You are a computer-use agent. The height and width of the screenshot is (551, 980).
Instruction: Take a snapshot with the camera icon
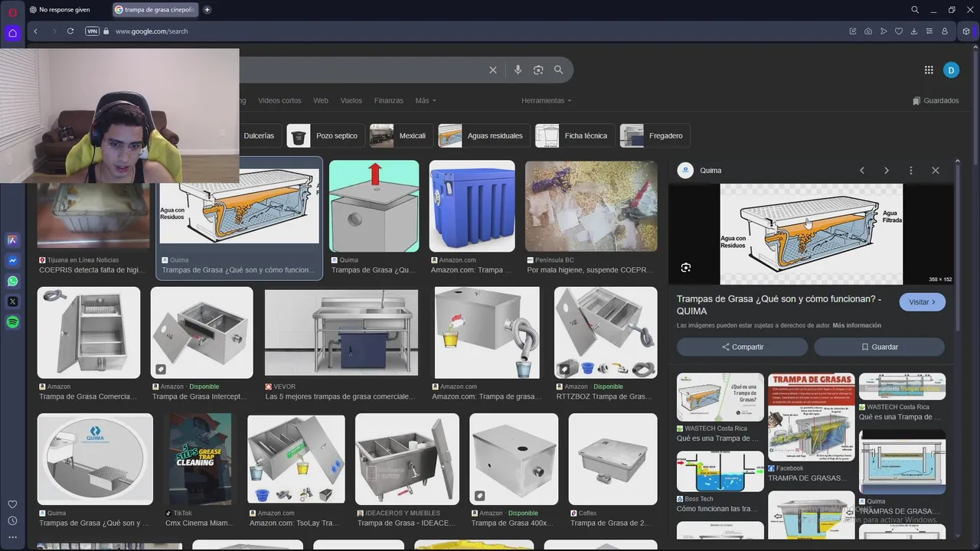click(x=868, y=31)
